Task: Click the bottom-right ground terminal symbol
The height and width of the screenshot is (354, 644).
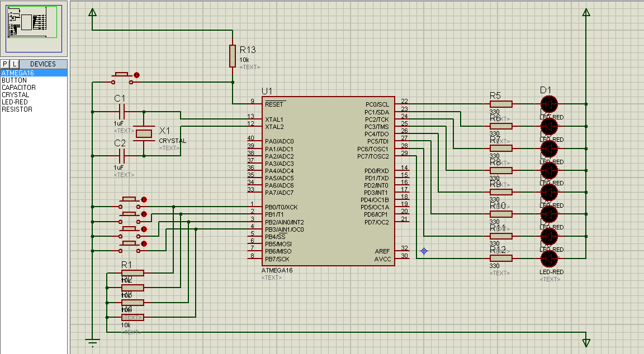Action: (x=585, y=343)
